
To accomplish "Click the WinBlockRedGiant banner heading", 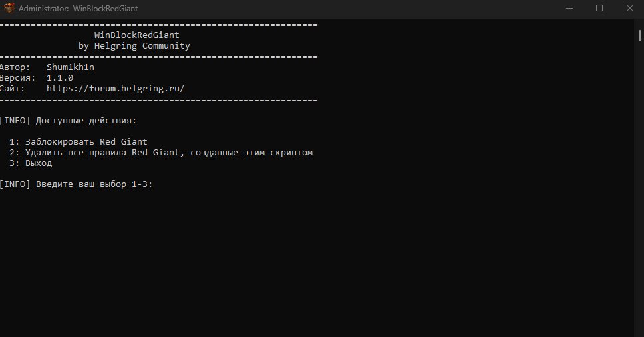I will tap(137, 35).
